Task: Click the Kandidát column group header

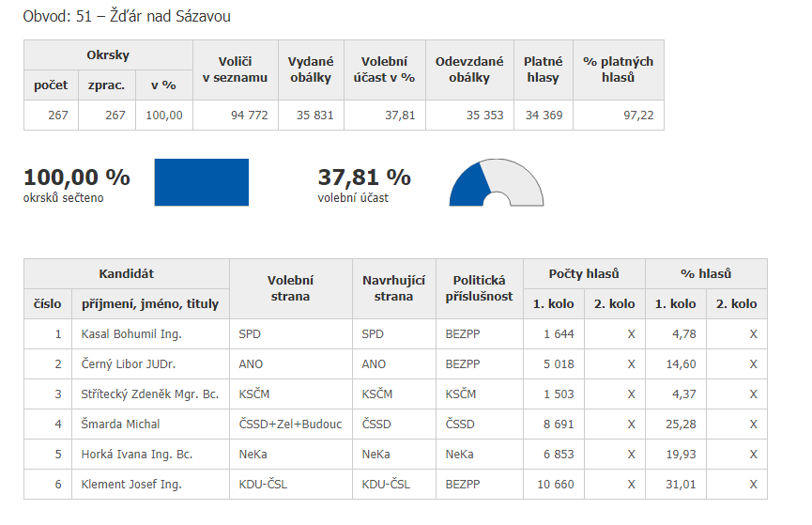Action: tap(126, 273)
